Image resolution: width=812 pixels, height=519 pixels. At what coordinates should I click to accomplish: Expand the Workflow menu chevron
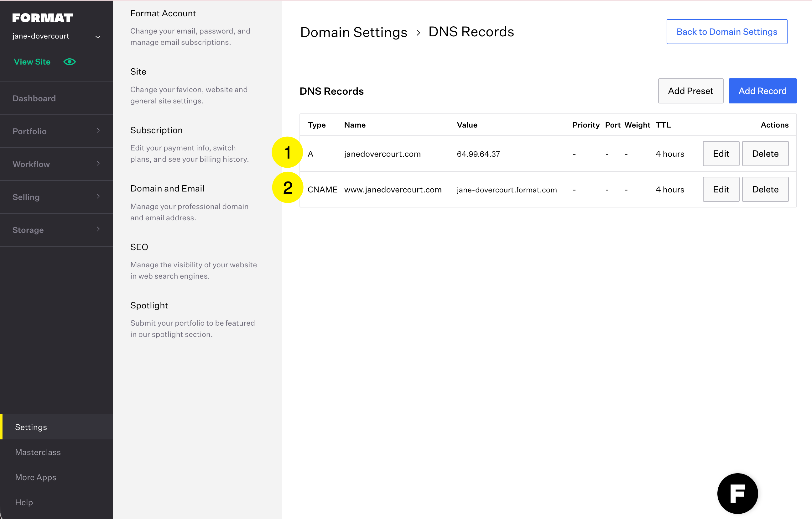tap(98, 164)
